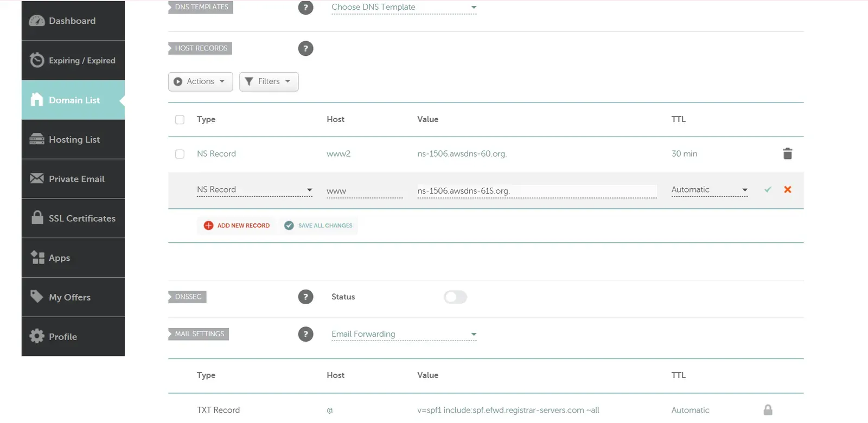The image size is (868, 423).
Task: Click the Host column header in host records
Action: coord(335,119)
